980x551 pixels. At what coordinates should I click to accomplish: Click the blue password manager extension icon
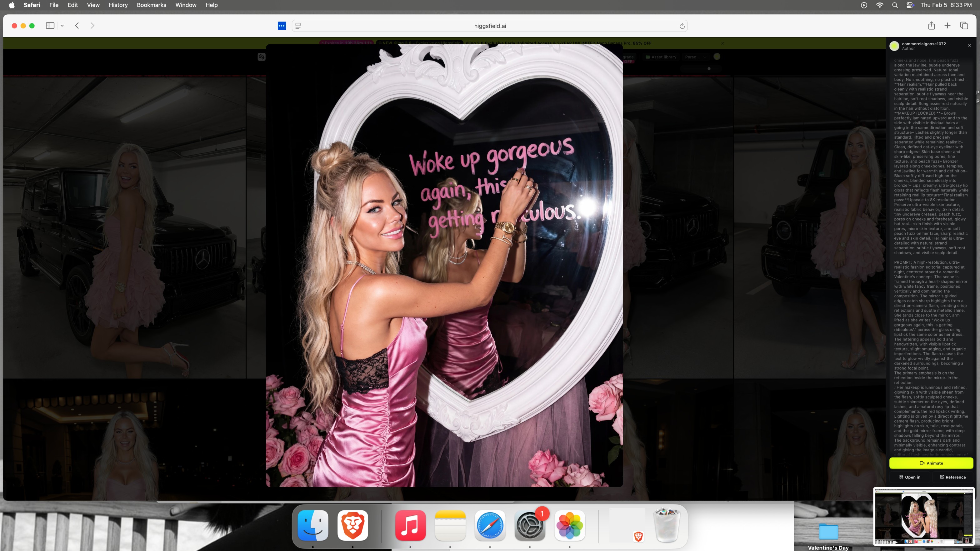pos(282,26)
